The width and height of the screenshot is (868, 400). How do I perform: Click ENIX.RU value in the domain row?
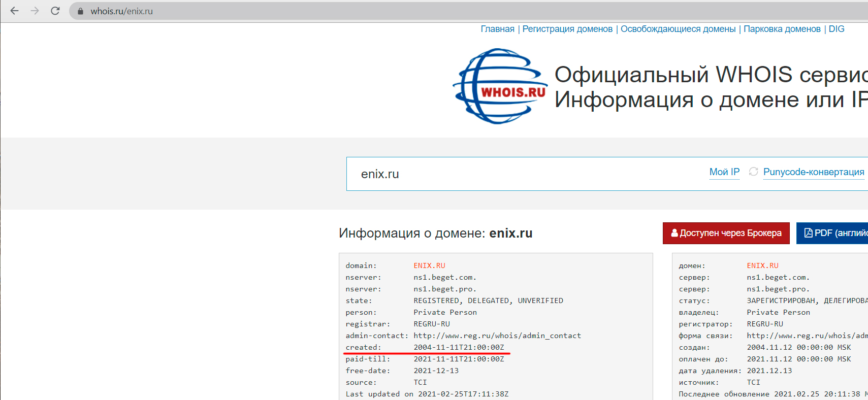click(429, 265)
